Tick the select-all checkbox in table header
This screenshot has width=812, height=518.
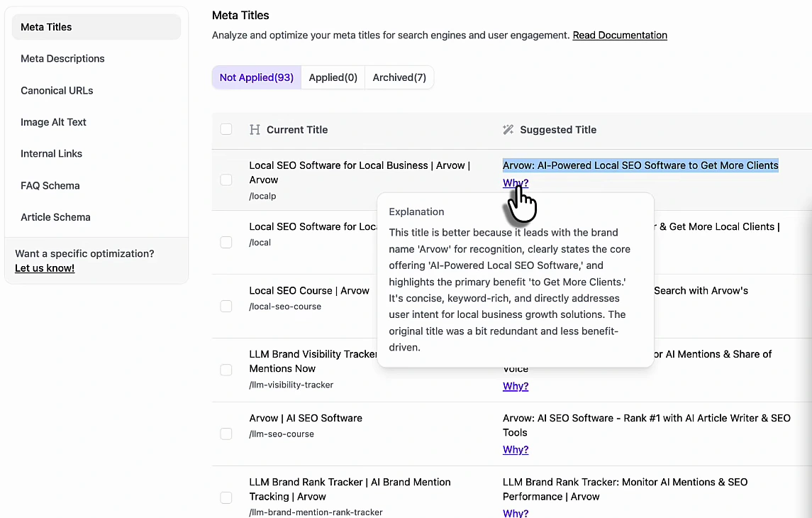(226, 129)
